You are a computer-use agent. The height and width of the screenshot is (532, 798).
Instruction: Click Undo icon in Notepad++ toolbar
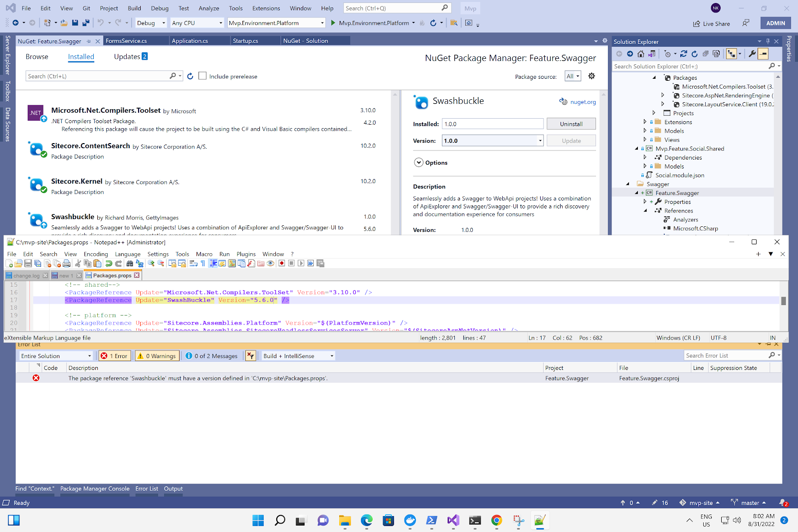(x=108, y=263)
